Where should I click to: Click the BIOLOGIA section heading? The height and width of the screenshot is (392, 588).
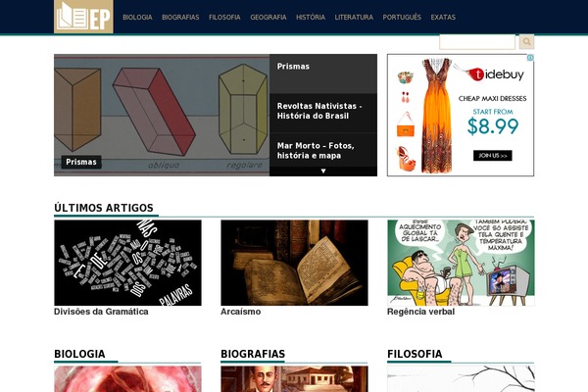point(79,354)
